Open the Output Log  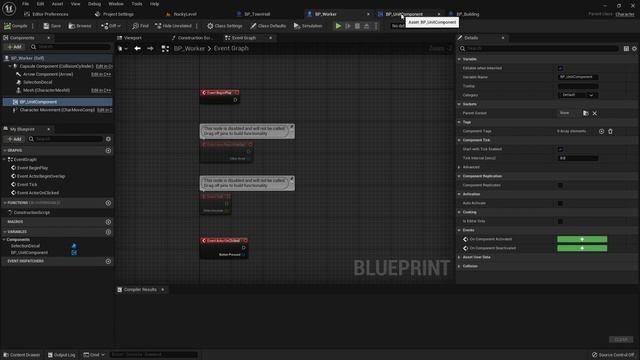click(x=62, y=355)
